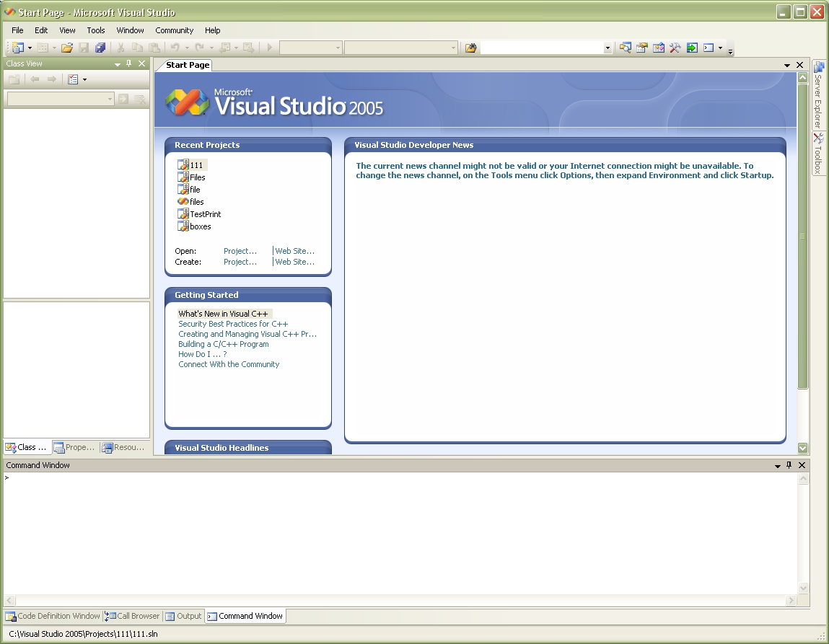Screen dimensions: 829x644
Task: Open the Properties Window toolbar icon
Action: coord(642,48)
